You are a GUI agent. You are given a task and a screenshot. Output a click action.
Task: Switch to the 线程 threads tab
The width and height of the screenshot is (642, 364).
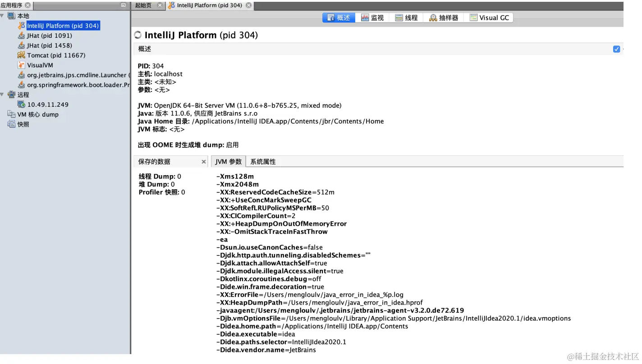[406, 18]
